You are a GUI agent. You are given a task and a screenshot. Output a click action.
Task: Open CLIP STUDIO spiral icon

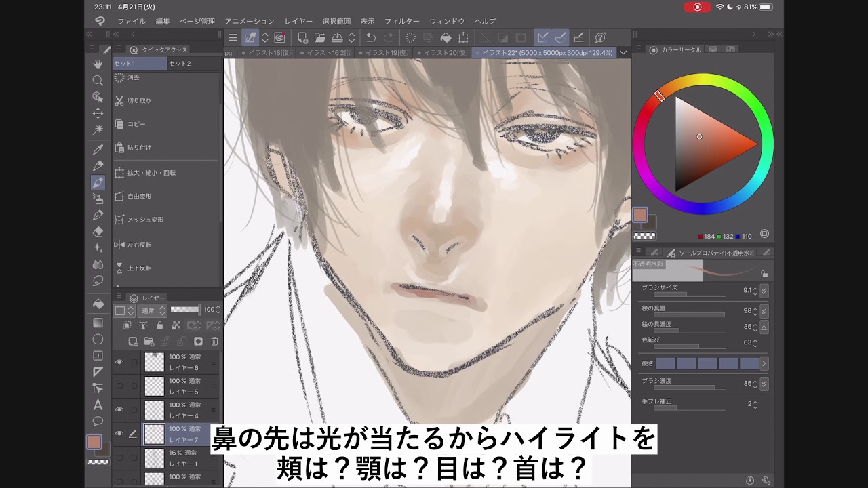(279, 38)
